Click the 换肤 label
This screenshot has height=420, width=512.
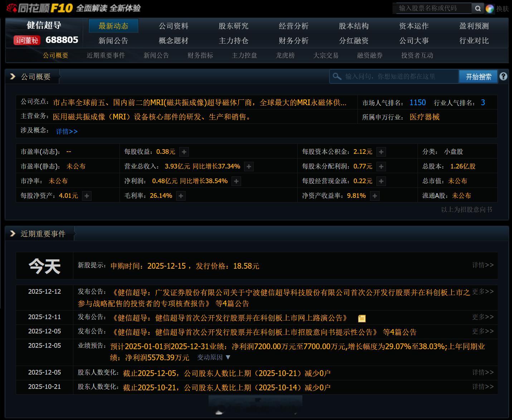pos(502,9)
